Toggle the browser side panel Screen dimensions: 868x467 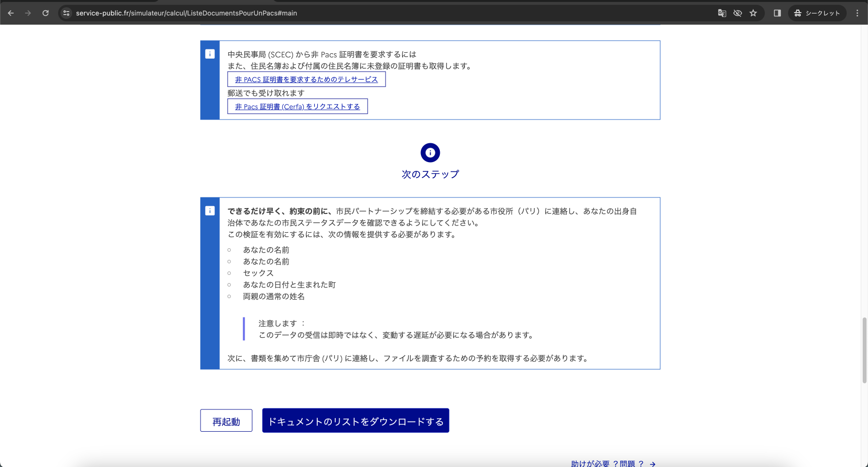[x=777, y=13]
